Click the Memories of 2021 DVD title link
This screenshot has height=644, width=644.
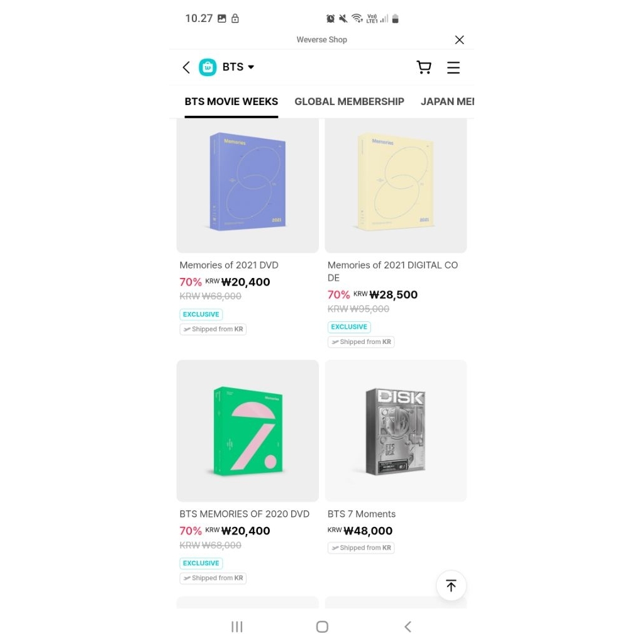click(229, 265)
